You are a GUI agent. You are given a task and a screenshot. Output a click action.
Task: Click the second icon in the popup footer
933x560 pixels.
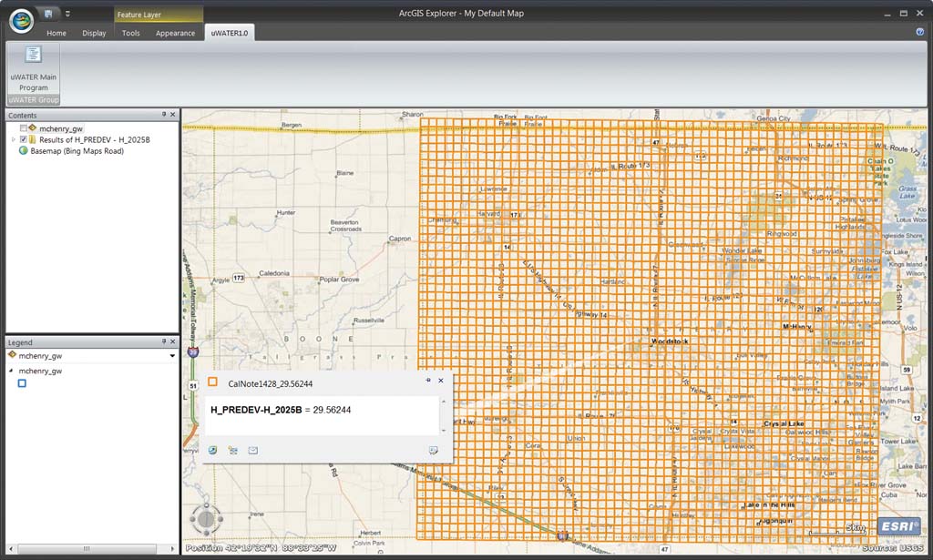[232, 450]
